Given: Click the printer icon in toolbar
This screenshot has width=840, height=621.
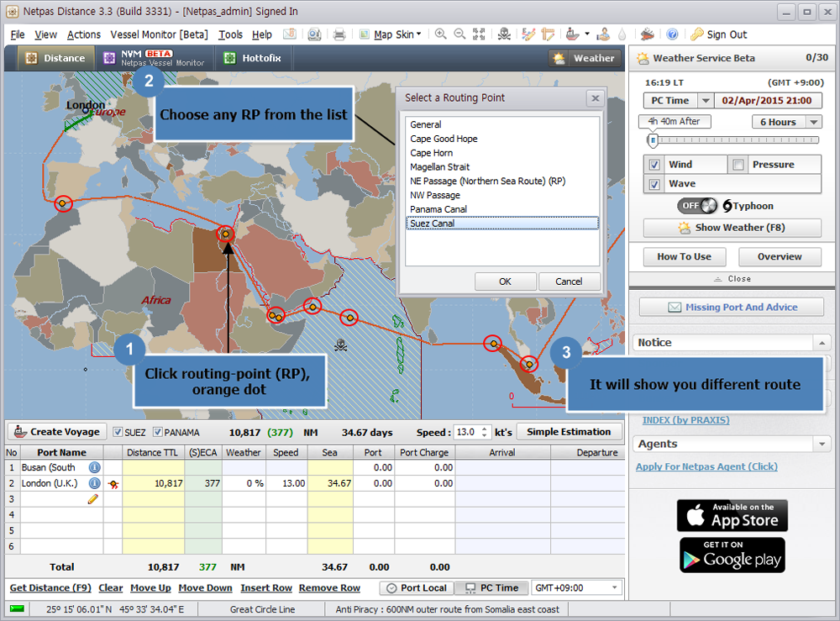Looking at the screenshot, I should [339, 34].
